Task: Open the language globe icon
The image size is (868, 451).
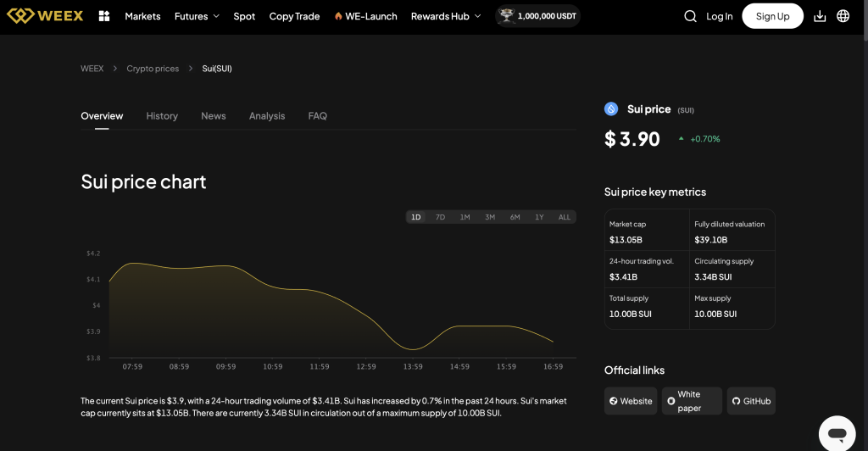Action: coord(843,16)
